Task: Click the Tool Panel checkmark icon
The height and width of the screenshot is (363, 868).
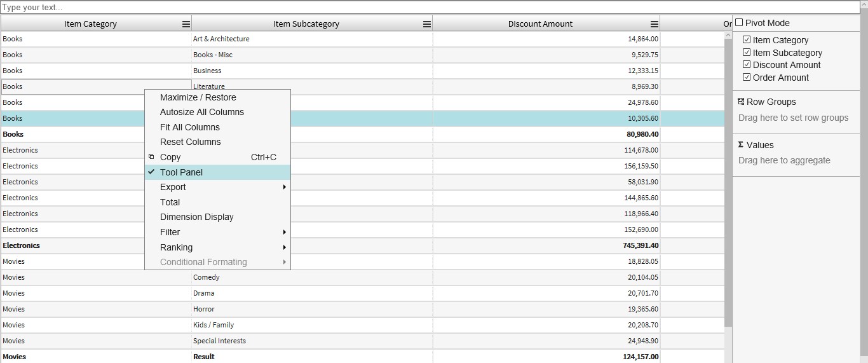Action: pyautogui.click(x=151, y=172)
